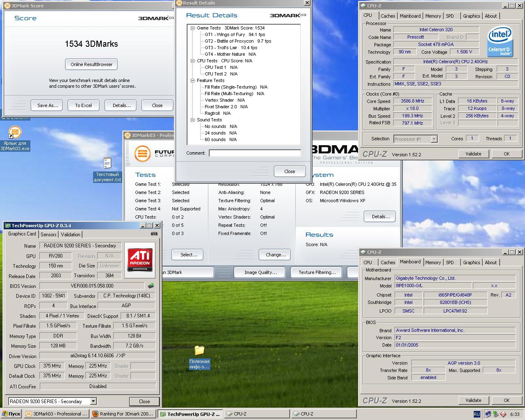Click the network connection tray icon

488,414
